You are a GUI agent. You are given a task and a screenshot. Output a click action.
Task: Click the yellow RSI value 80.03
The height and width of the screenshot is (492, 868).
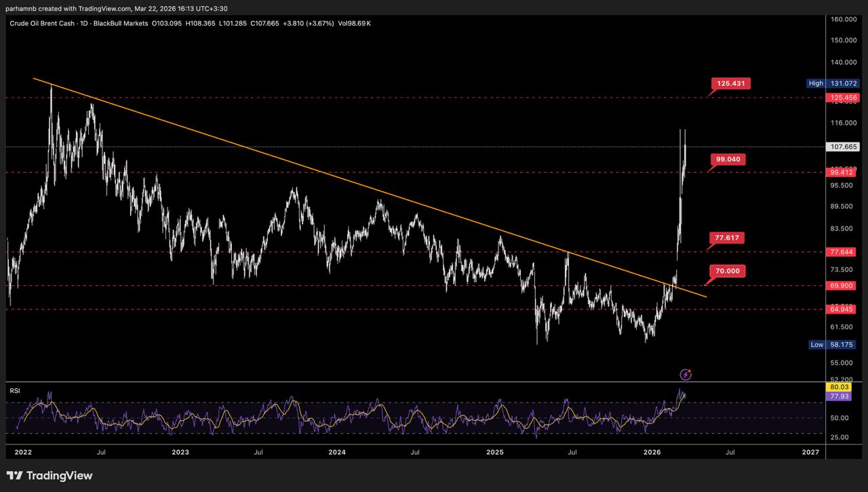843,386
